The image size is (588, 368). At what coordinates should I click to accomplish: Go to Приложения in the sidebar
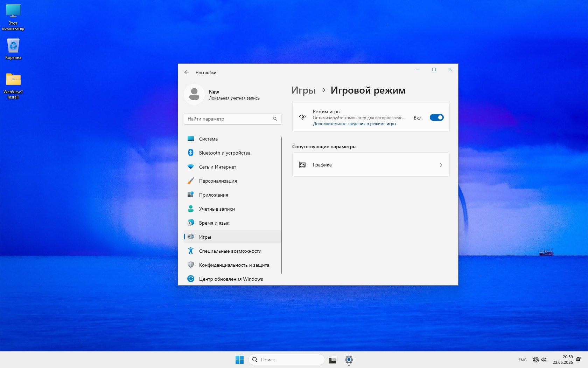(213, 195)
